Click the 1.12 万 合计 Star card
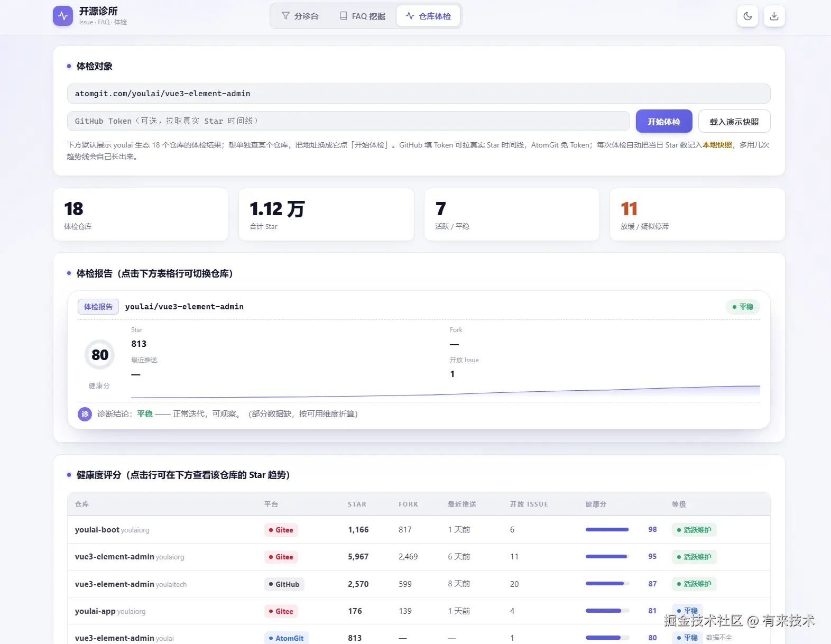The height and width of the screenshot is (644, 831). pos(326,215)
